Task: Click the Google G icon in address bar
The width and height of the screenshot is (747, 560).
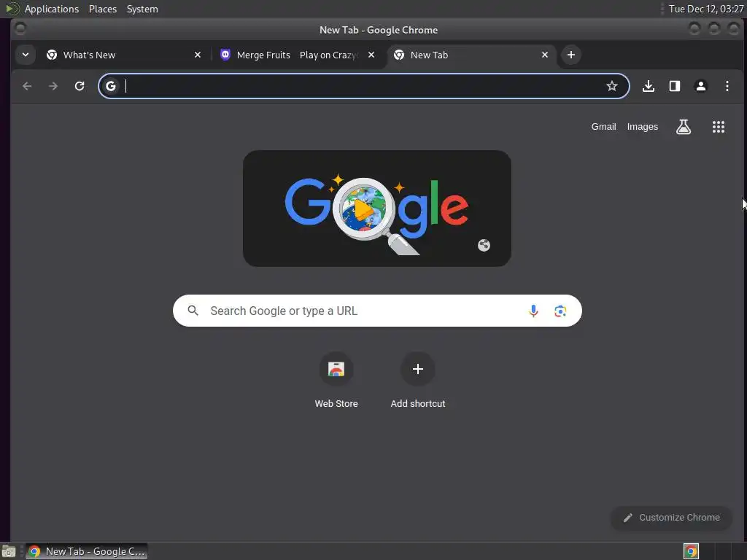Action: click(x=111, y=86)
